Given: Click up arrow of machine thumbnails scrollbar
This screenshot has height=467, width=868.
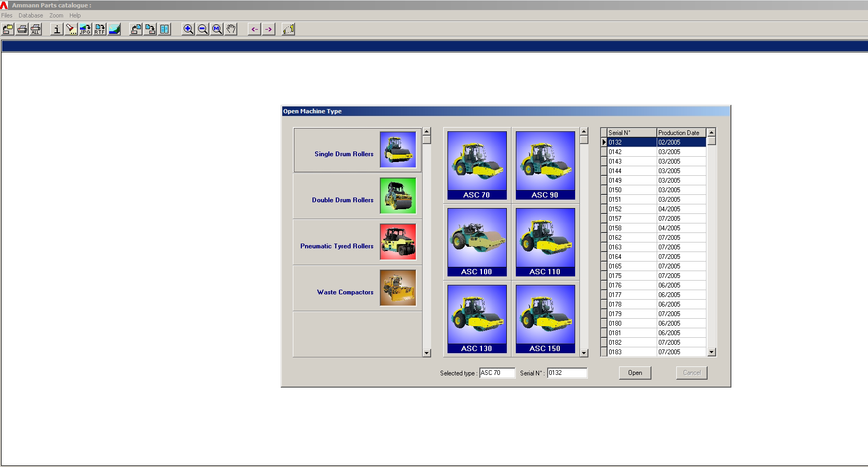Looking at the screenshot, I should 584,131.
